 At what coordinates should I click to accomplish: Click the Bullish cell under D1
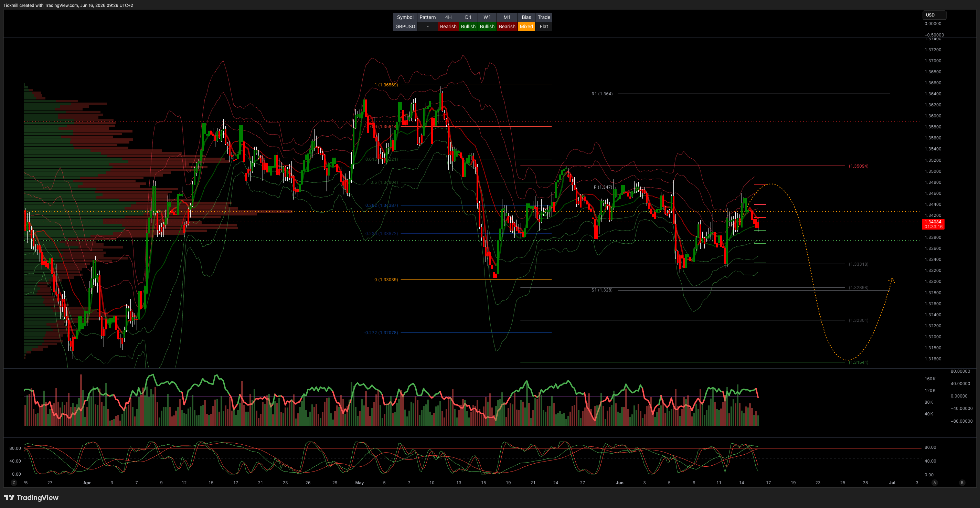tap(468, 27)
